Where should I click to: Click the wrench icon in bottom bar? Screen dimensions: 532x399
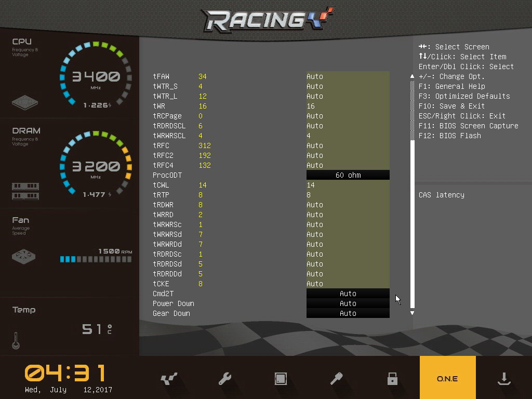click(x=225, y=379)
